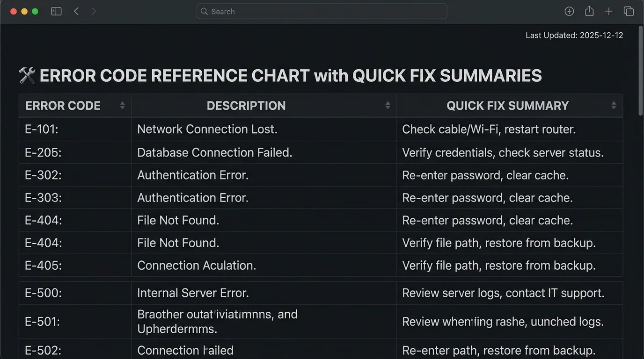Click the Last Updated date text

(574, 36)
